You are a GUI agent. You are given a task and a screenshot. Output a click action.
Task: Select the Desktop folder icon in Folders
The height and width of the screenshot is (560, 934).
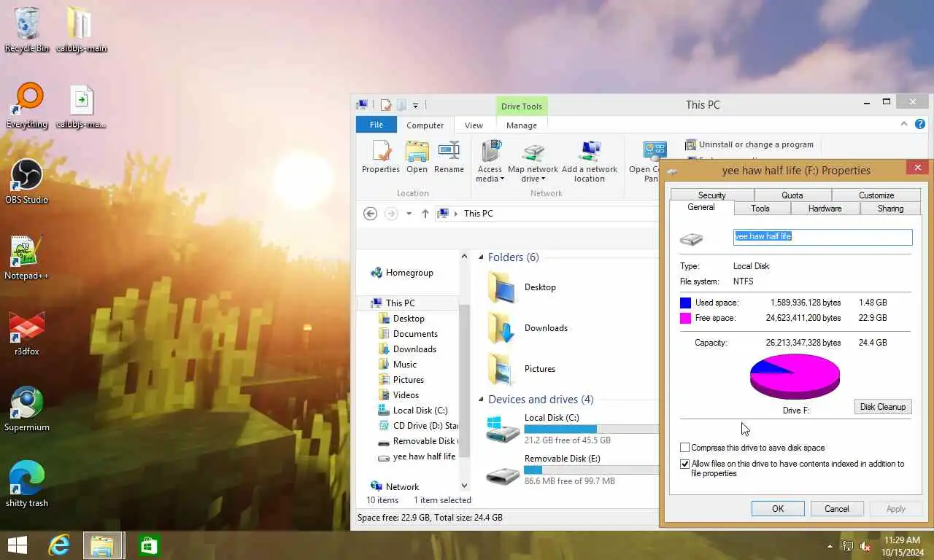point(502,287)
